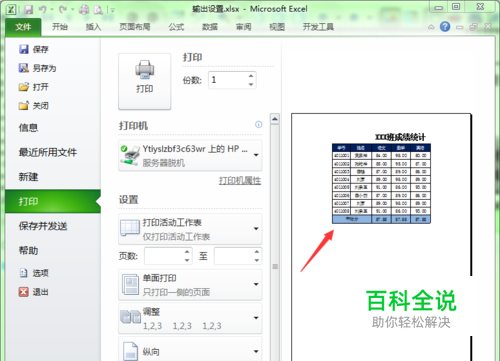Open 最近所用文件 section
Screen dimensions: 500x361
48,152
